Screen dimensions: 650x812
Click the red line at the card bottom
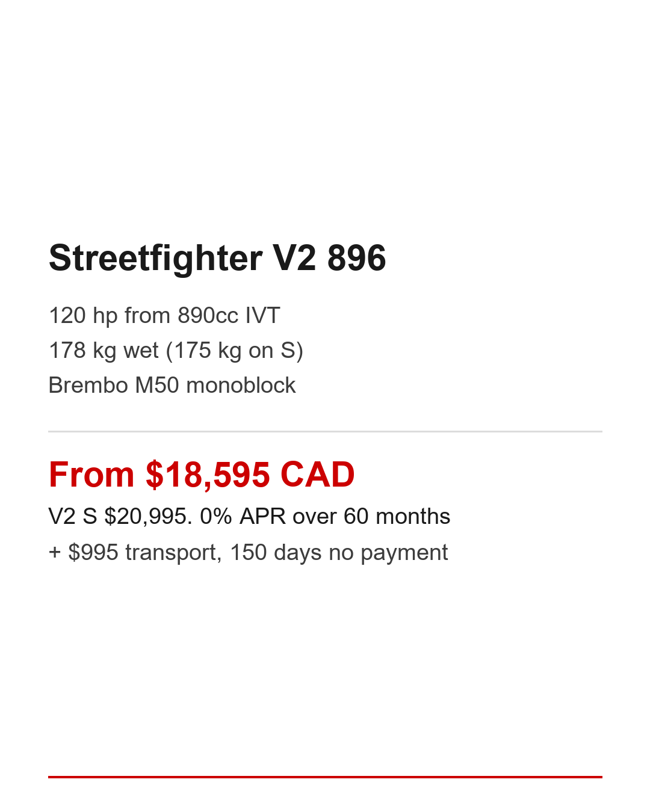click(325, 777)
